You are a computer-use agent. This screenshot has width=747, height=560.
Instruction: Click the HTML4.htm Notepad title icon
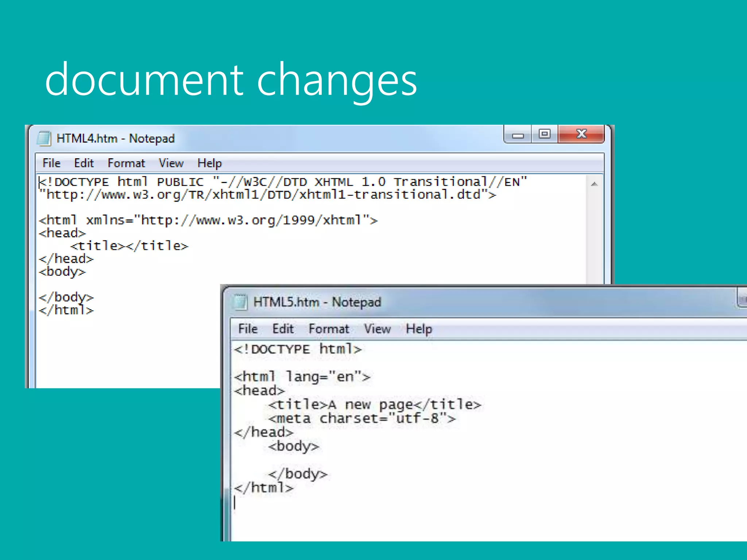coord(44,139)
